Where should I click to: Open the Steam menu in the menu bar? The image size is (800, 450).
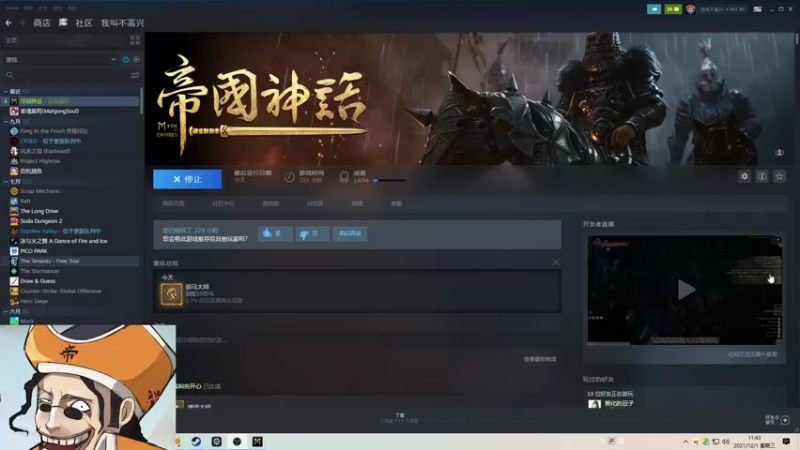click(11, 8)
